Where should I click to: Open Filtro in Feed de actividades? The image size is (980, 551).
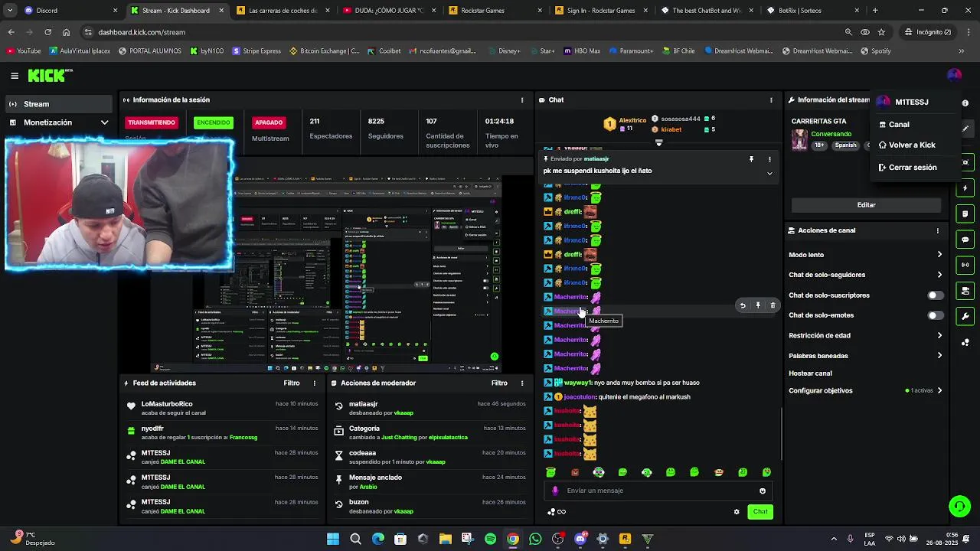click(292, 383)
